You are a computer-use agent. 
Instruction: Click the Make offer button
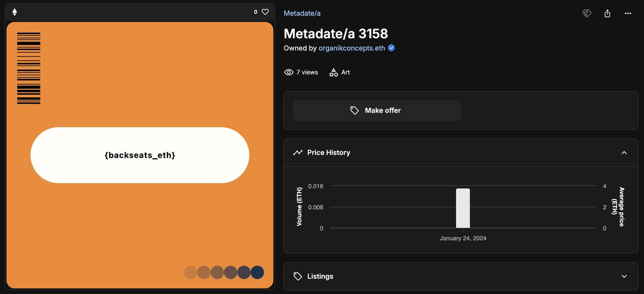(377, 110)
